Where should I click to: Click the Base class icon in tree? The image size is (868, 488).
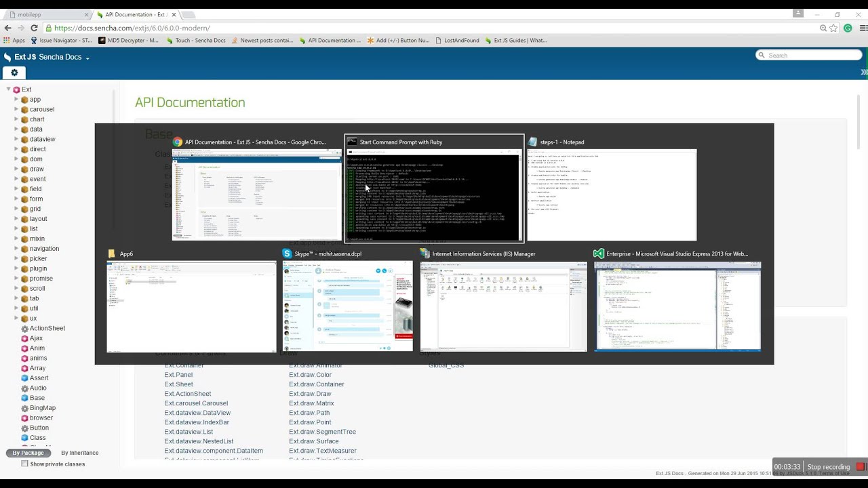click(24, 398)
